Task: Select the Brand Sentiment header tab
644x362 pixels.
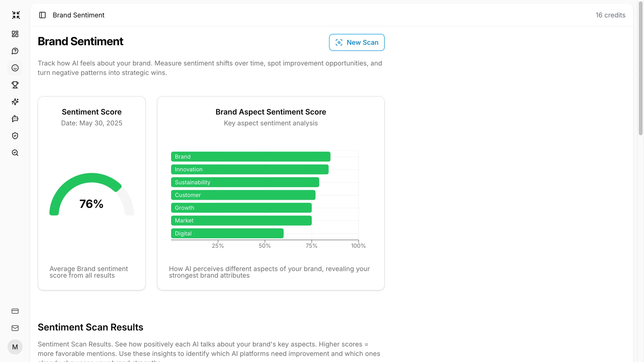Action: pyautogui.click(x=78, y=15)
